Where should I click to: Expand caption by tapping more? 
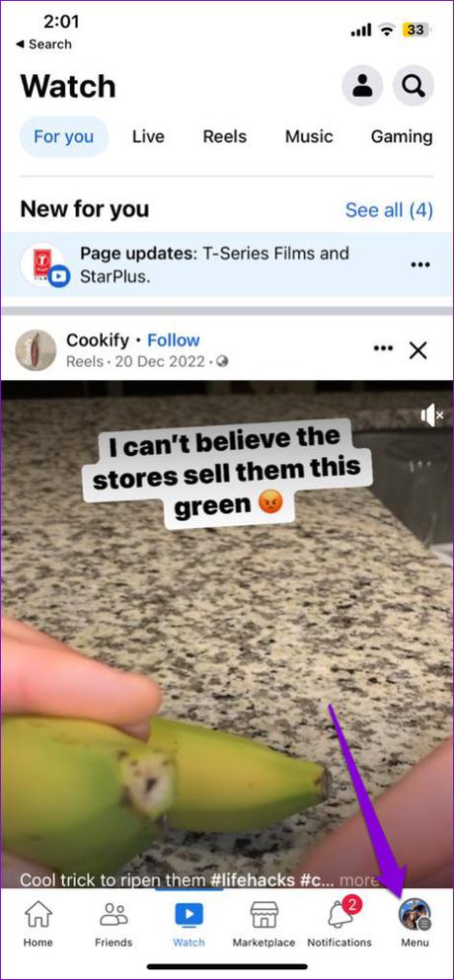(x=359, y=880)
